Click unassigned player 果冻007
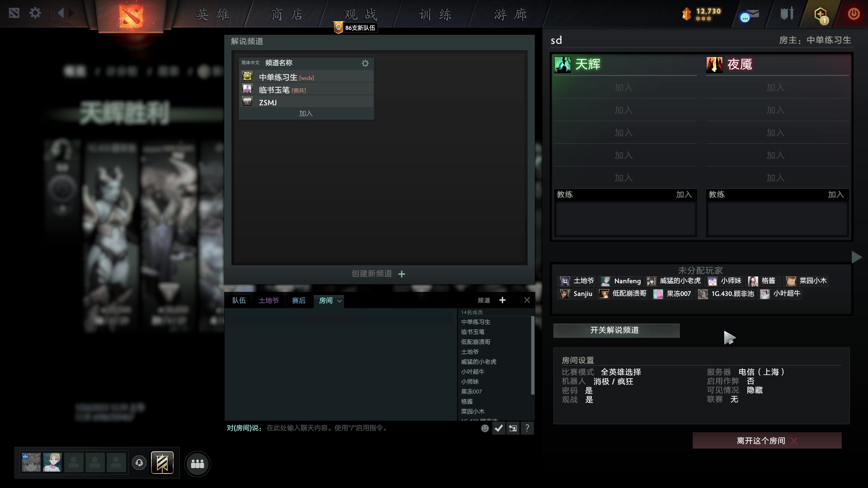The width and height of the screenshot is (868, 488). [x=673, y=294]
